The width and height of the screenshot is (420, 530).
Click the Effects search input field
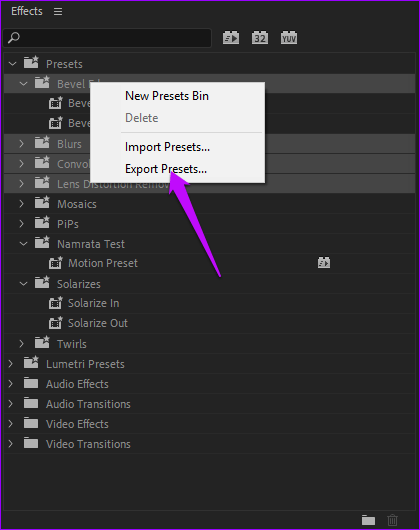pyautogui.click(x=107, y=38)
